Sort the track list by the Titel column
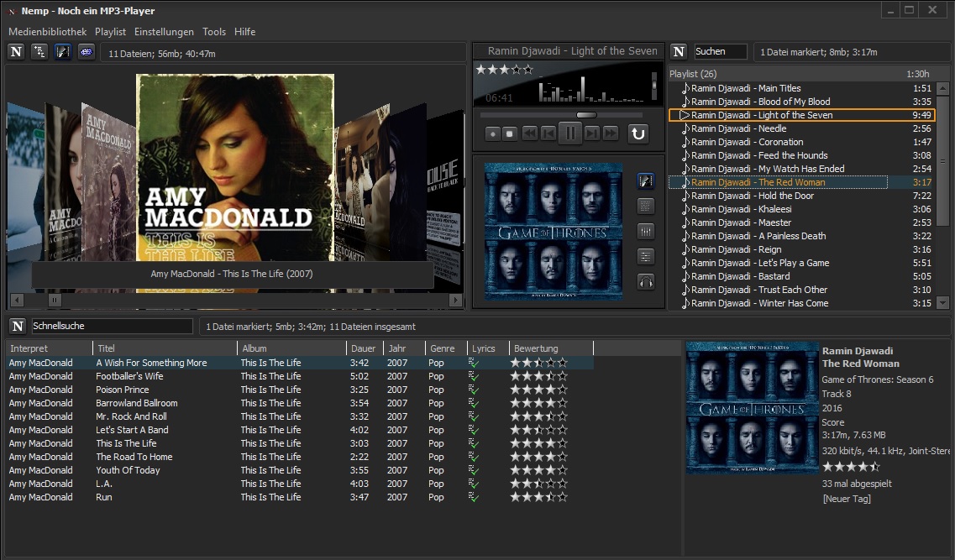This screenshot has height=560, width=955. pyautogui.click(x=165, y=348)
